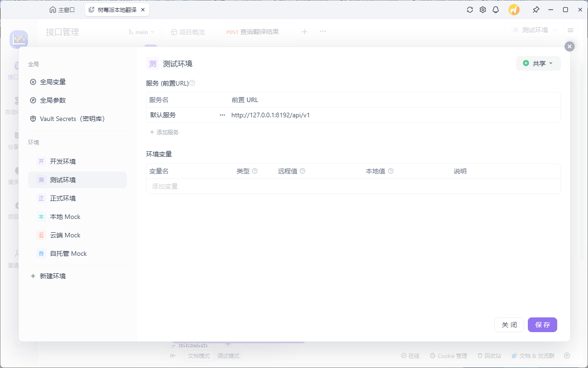Viewport: 588px width, 368px height.
Task: Click the plus icon to add a new tab
Action: [304, 32]
